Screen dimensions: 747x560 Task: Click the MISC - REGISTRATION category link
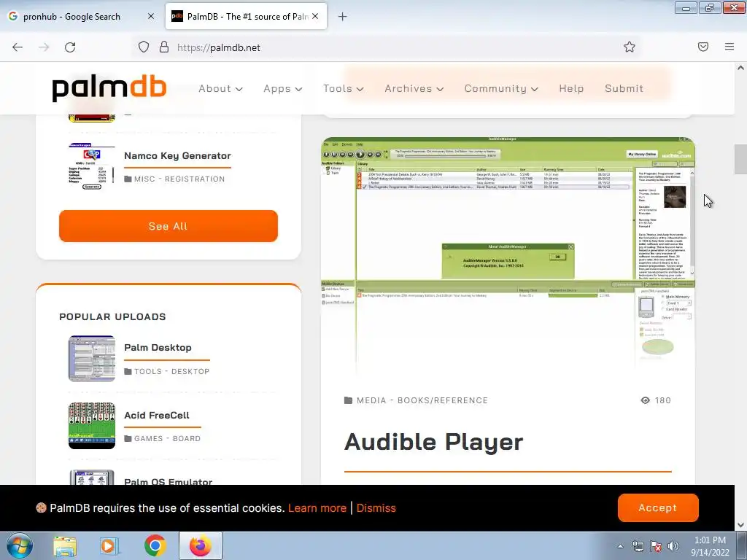click(x=179, y=179)
